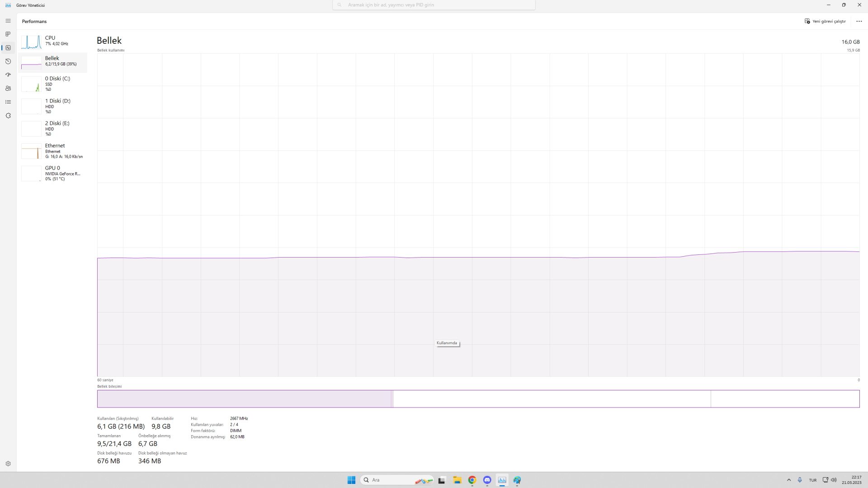Click Yeni görevi çalıştır button

[x=825, y=21]
